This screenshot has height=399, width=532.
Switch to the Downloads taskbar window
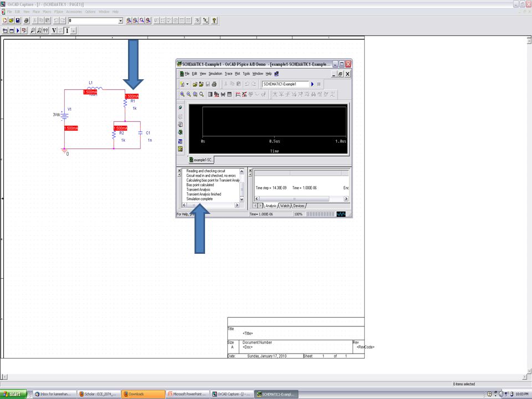point(143,394)
